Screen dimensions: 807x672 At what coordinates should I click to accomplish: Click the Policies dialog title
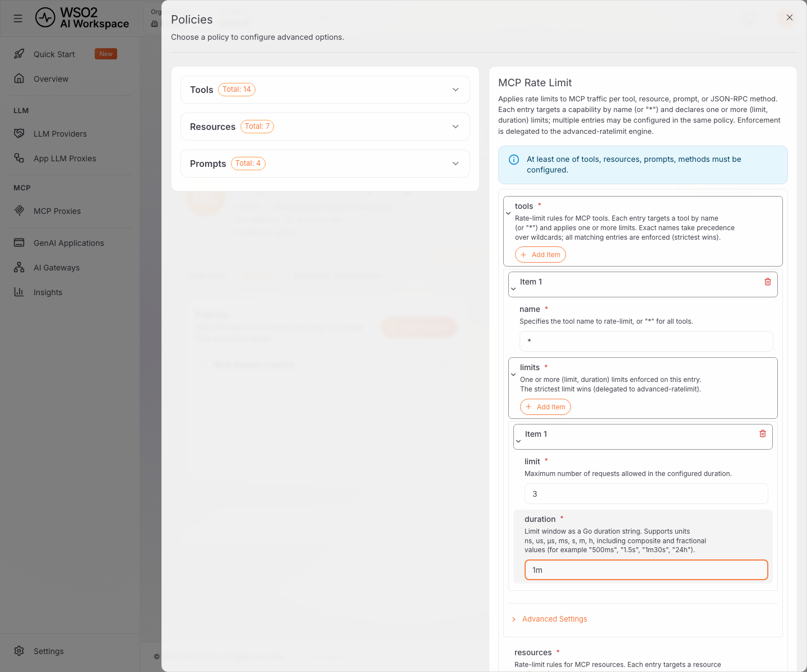[192, 20]
